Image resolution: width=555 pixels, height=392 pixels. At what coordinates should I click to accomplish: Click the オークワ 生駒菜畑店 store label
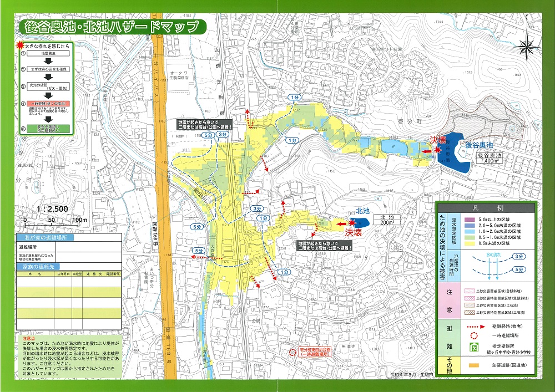tap(179, 77)
